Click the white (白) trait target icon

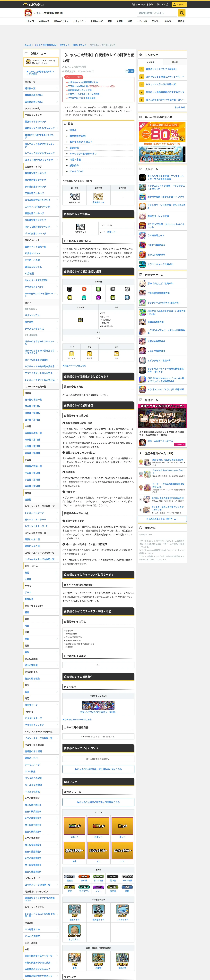coord(70,289)
